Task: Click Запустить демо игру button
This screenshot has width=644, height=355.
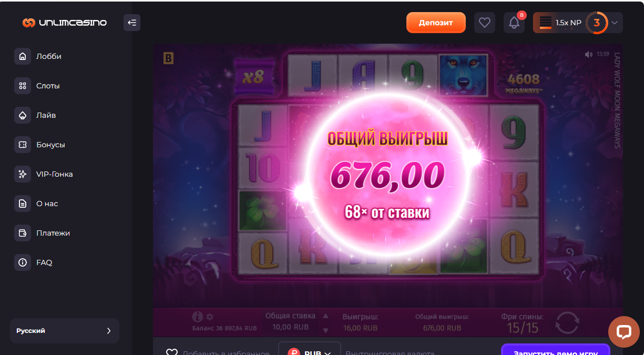Action: [x=556, y=351]
